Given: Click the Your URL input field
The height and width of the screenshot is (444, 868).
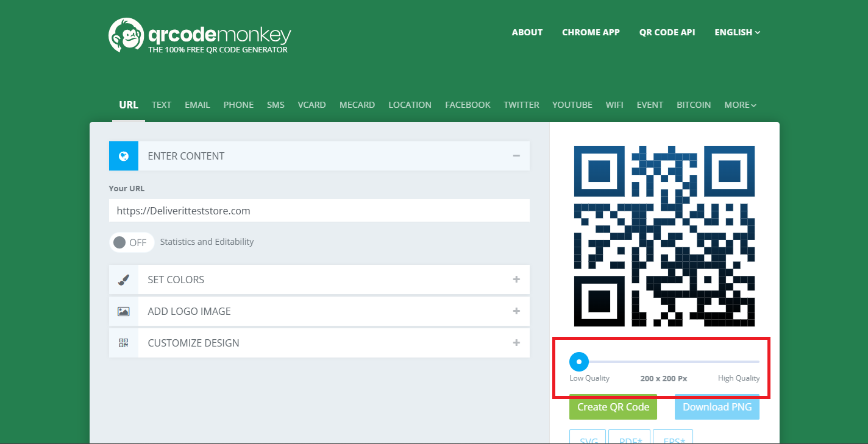Looking at the screenshot, I should click(x=319, y=211).
